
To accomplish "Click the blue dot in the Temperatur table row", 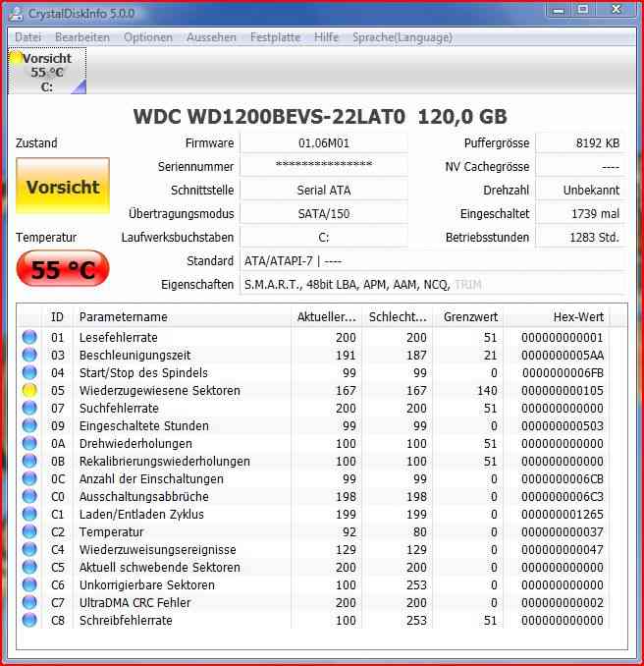I will point(29,531).
